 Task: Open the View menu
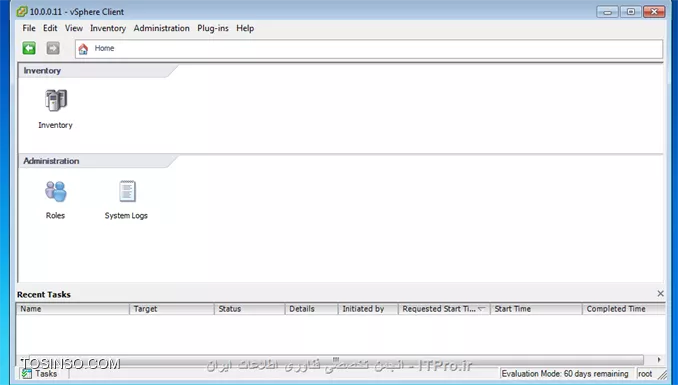click(x=74, y=28)
